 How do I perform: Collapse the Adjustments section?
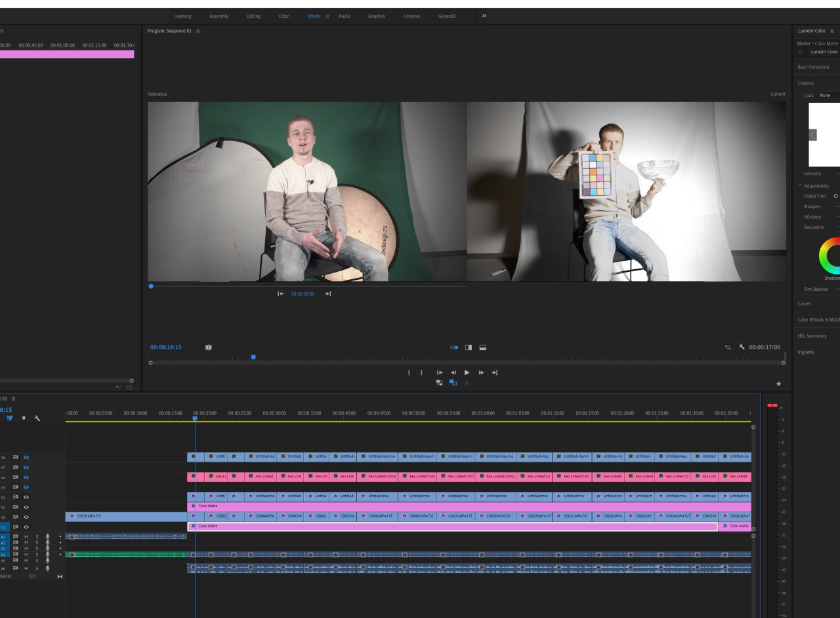(800, 186)
